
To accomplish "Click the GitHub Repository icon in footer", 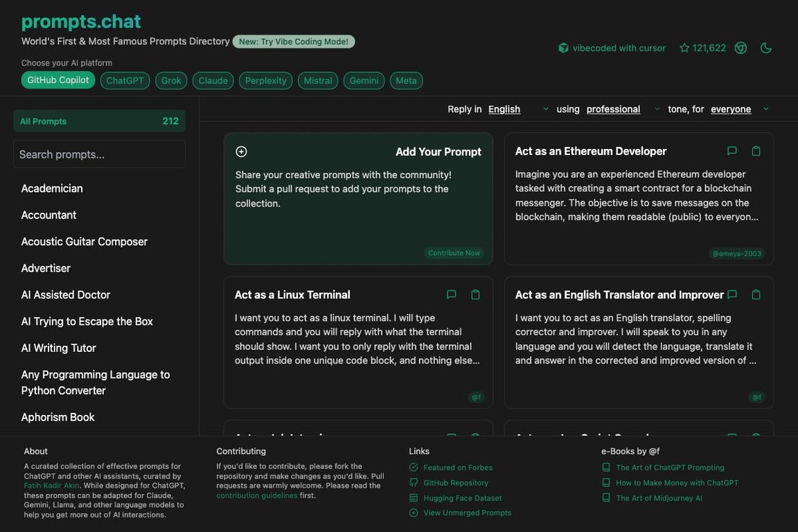I will click(414, 483).
